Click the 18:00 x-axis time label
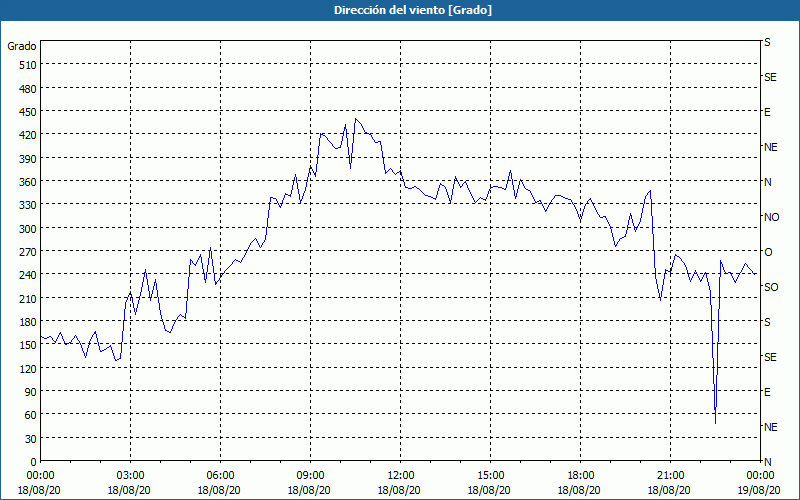The width and height of the screenshot is (800, 500). [580, 476]
